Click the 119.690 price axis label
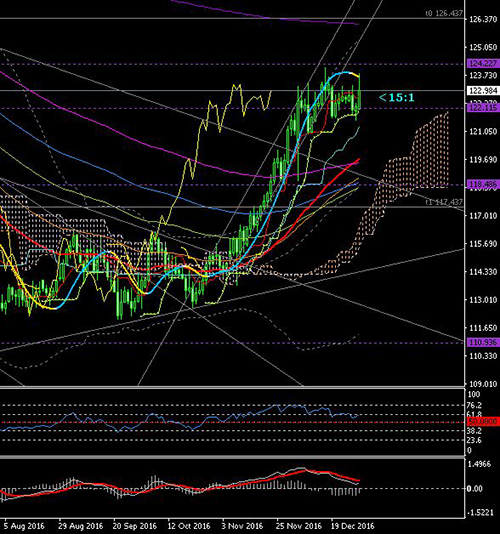 483,160
